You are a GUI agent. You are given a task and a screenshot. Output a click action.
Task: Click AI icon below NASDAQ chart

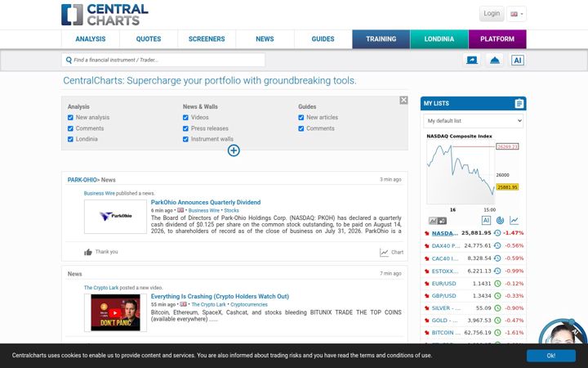[486, 221]
